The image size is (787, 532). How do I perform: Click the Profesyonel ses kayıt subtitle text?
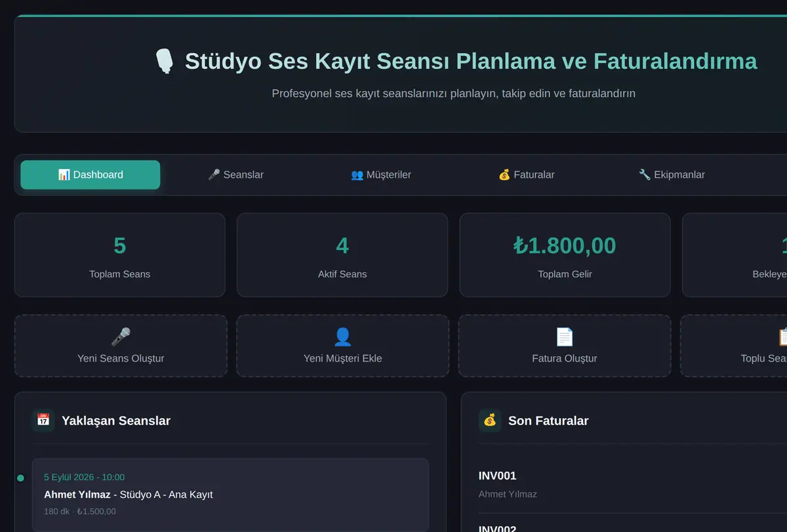pos(454,93)
